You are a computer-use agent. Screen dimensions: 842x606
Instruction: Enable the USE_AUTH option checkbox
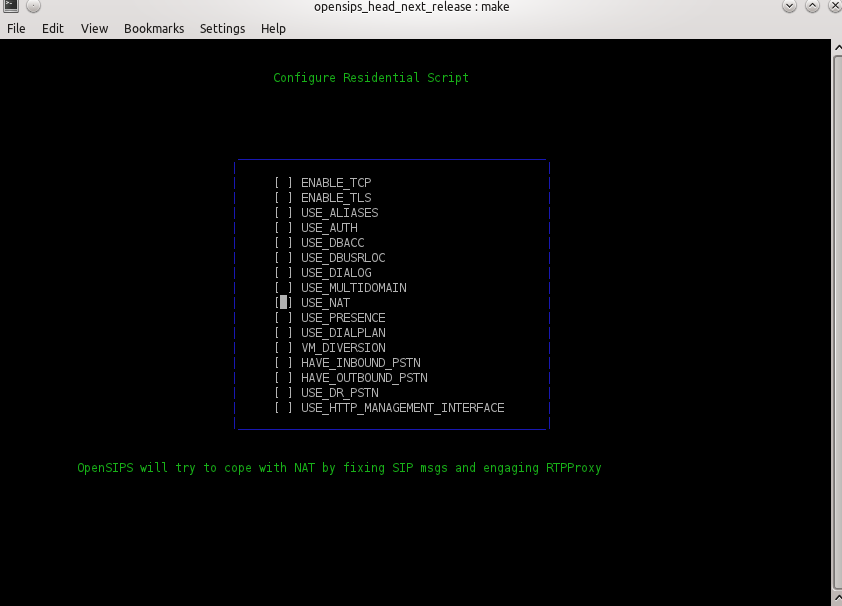pos(283,228)
